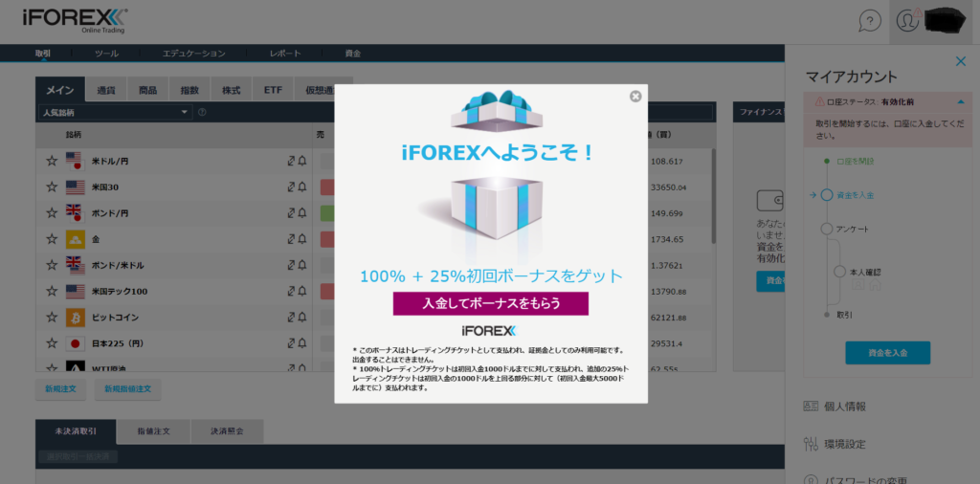980x484 pixels.
Task: Close the iFOREX welcome bonus popup
Action: tap(635, 97)
